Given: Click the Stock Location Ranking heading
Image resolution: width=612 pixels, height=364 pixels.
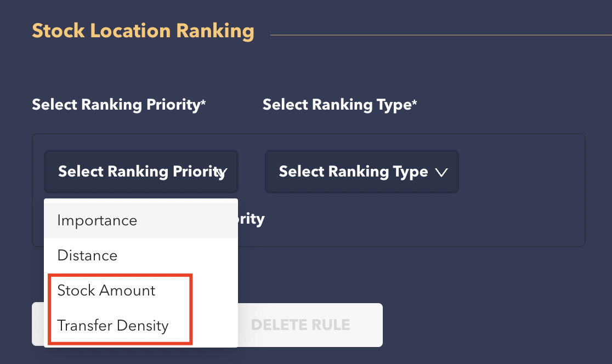Looking at the screenshot, I should [x=143, y=31].
